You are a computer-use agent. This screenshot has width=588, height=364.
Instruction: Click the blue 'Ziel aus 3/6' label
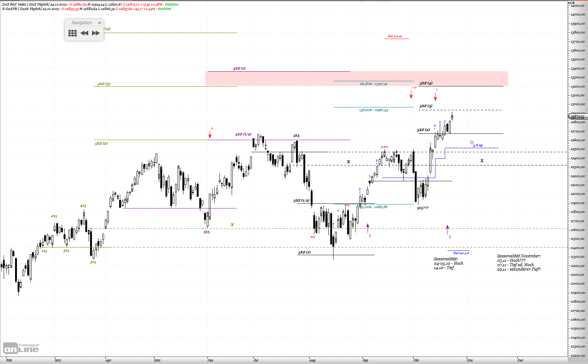click(461, 253)
